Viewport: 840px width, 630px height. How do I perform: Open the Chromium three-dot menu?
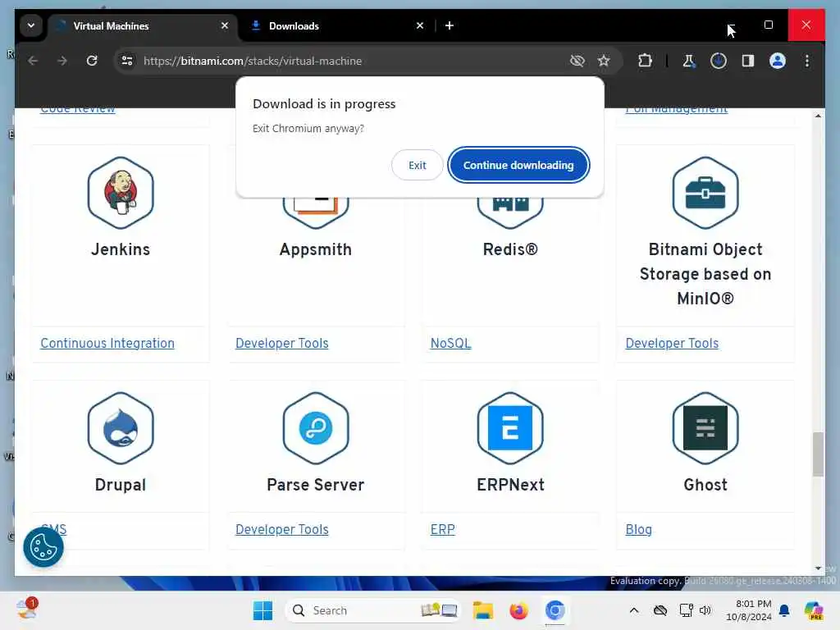point(807,61)
